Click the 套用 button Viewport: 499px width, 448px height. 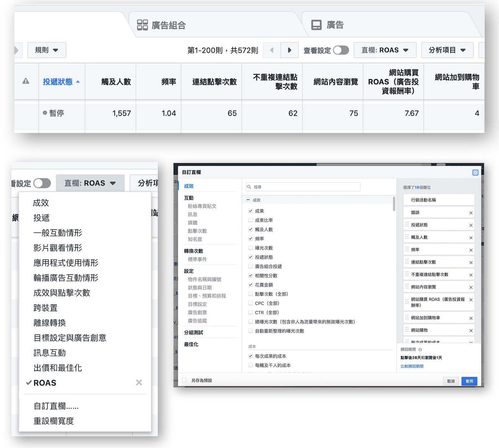coord(469,381)
